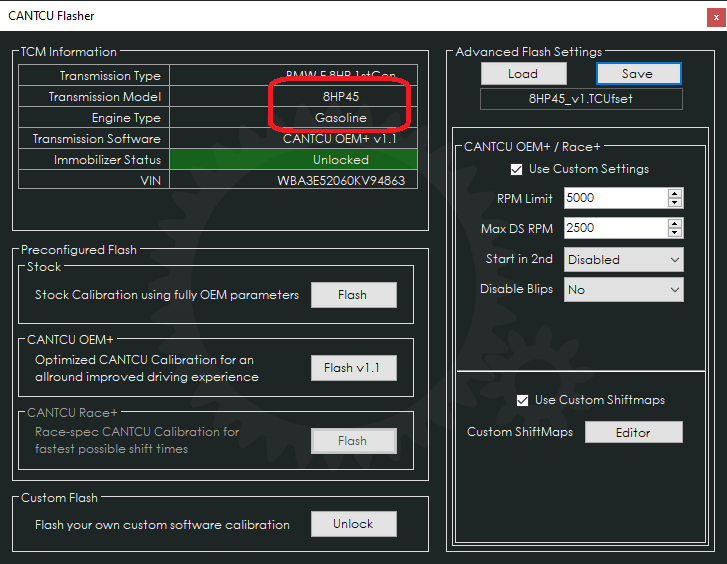The image size is (727, 564).
Task: Open the Disable Blips dropdown
Action: 624,290
